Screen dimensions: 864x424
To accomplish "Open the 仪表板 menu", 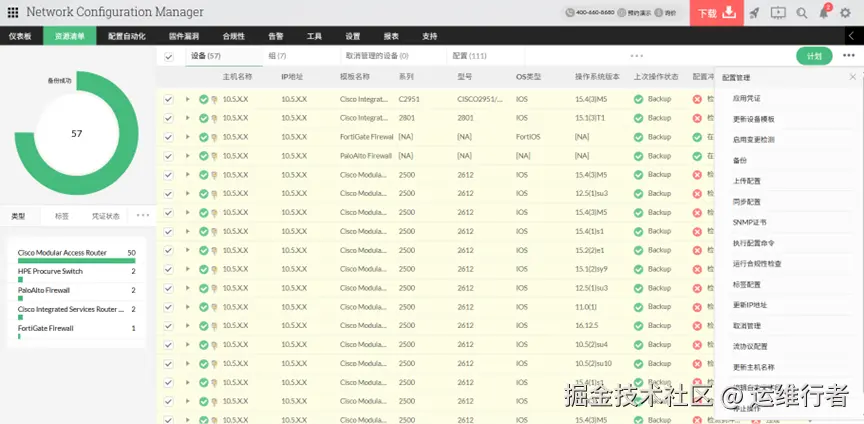I will [20, 36].
